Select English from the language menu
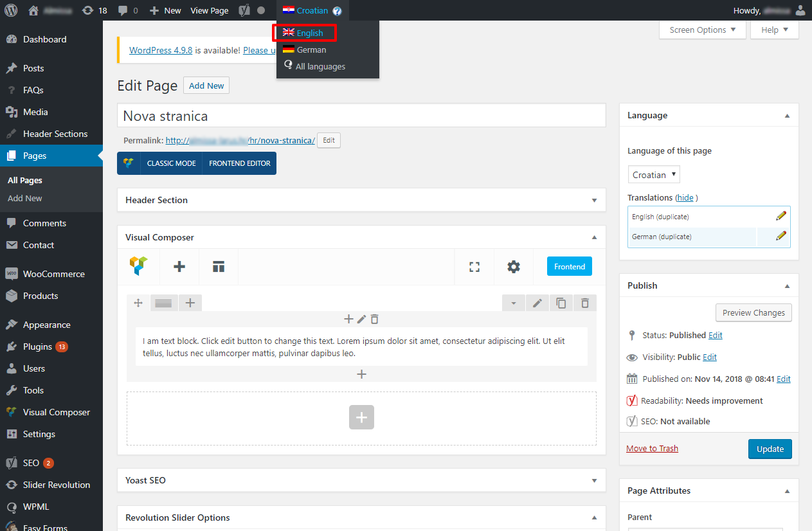This screenshot has width=812, height=531. pos(310,33)
